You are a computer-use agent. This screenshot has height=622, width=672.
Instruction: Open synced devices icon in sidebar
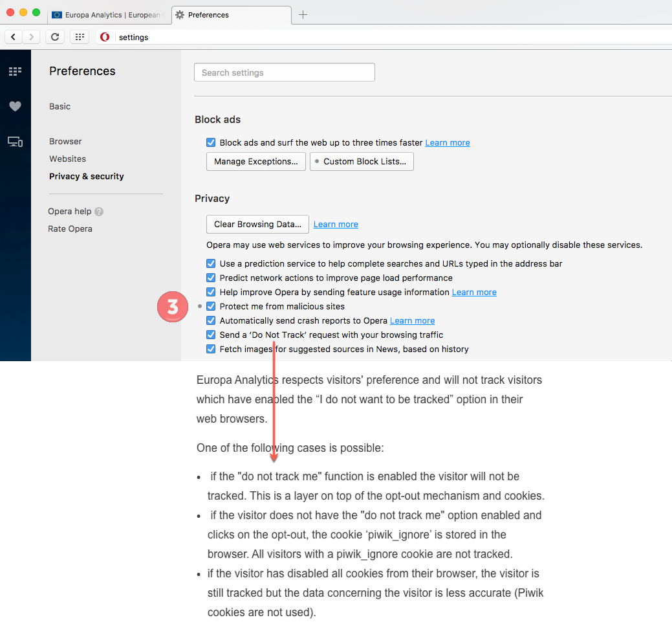coord(15,142)
